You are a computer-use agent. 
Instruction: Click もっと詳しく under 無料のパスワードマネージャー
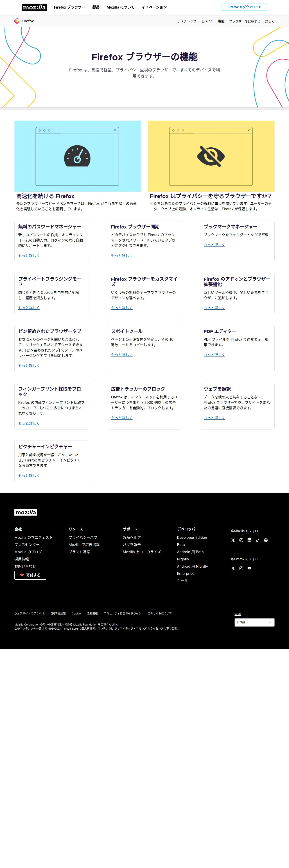point(29,256)
